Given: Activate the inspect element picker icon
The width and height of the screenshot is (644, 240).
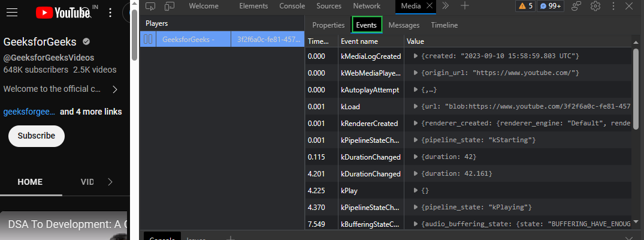Looking at the screenshot, I should pos(151,6).
